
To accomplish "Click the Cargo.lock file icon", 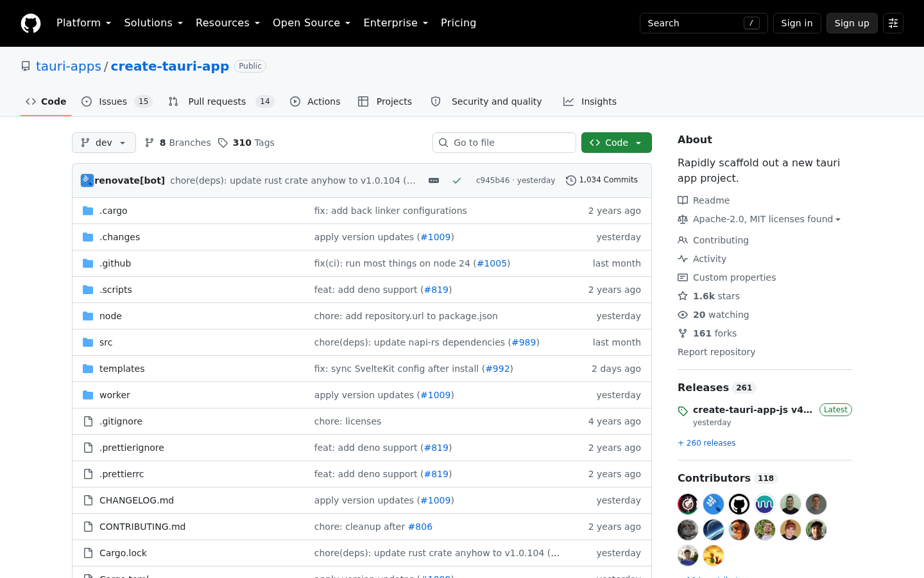I will [x=88, y=553].
